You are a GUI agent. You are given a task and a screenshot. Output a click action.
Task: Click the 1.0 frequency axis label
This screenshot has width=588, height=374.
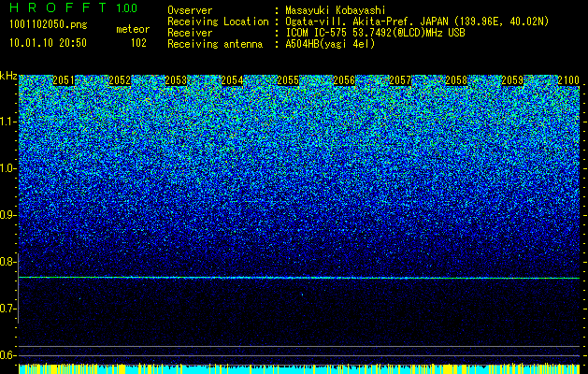point(8,168)
